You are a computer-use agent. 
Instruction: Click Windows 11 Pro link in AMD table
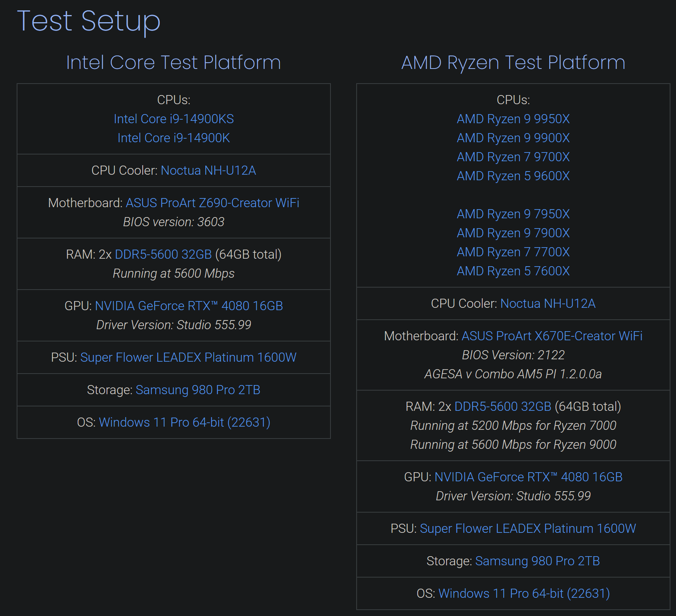(524, 593)
